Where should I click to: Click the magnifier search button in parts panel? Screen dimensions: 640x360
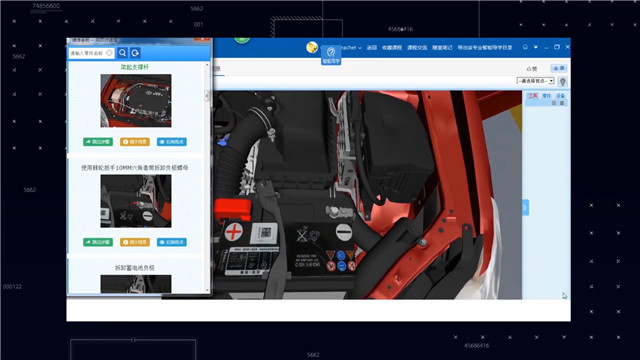[x=122, y=53]
